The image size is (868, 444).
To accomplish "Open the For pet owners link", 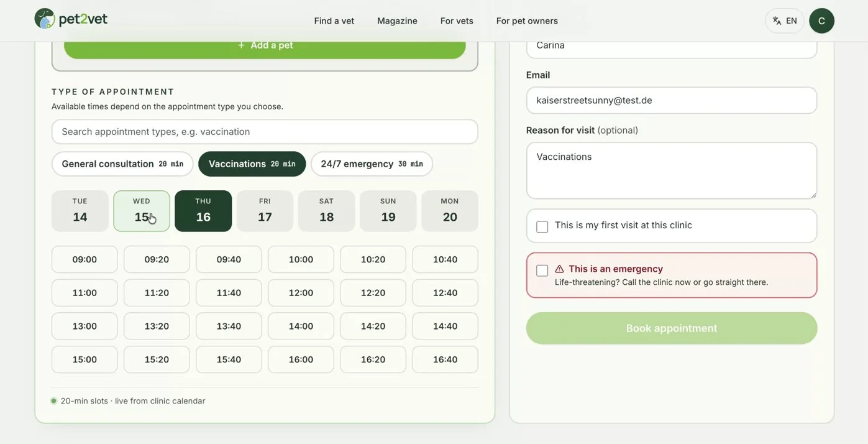I will coord(527,21).
